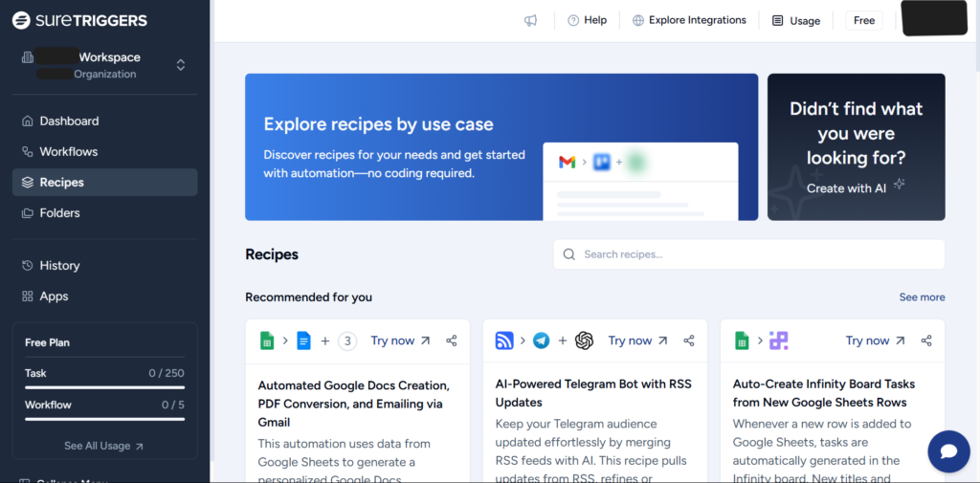Open Usage in top bar
980x483 pixels.
[x=796, y=21]
